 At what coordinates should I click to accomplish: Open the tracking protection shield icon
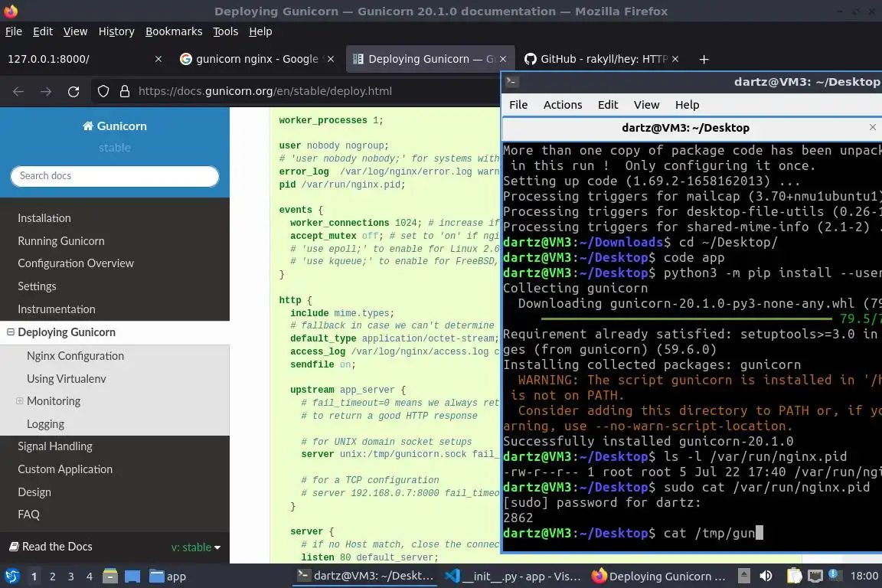click(103, 91)
